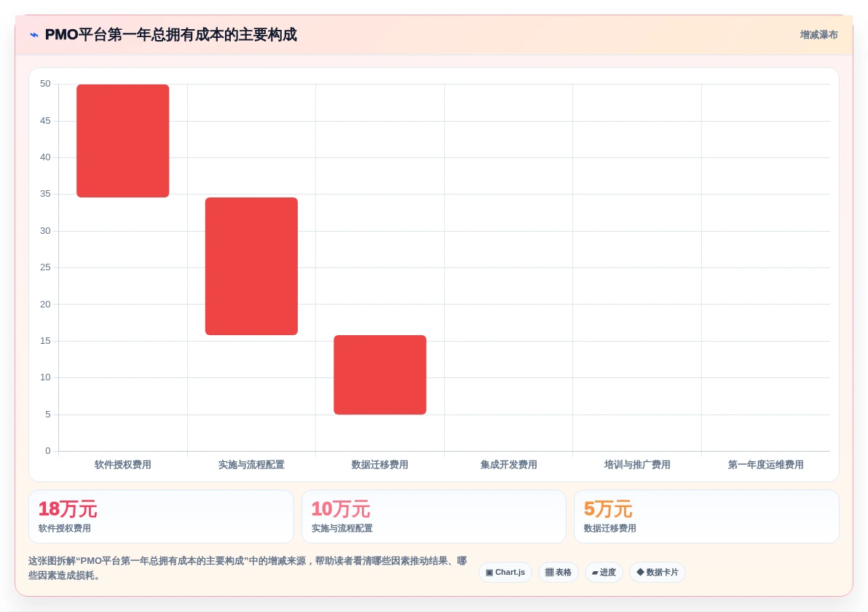Click x-axis label 软件授权费用
The height and width of the screenshot is (612, 868).
[123, 465]
